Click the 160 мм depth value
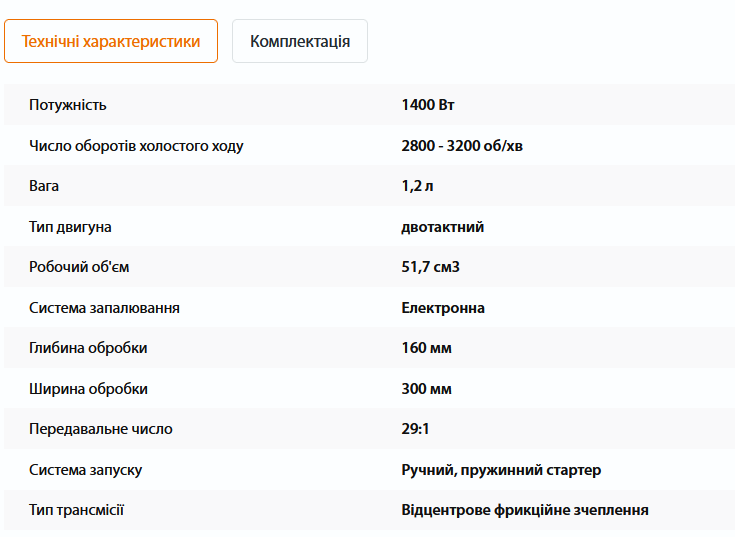Viewport: 735px width, 537px height. (x=427, y=348)
